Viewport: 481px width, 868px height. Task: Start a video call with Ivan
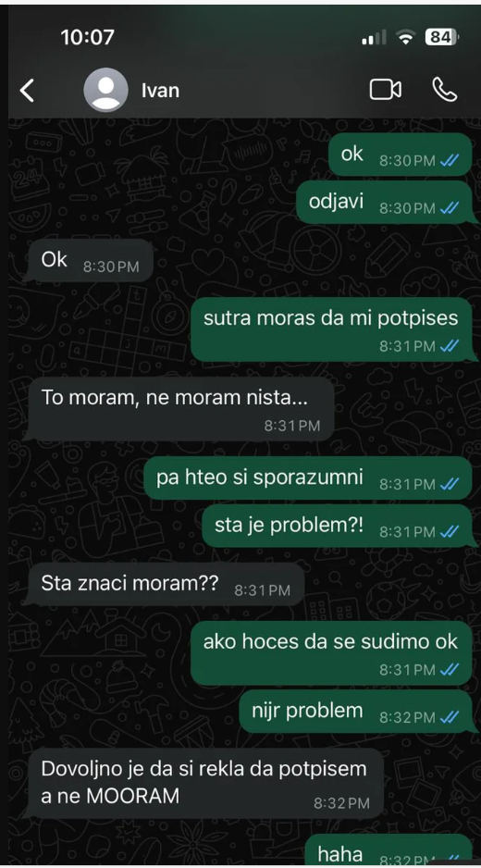click(x=385, y=90)
